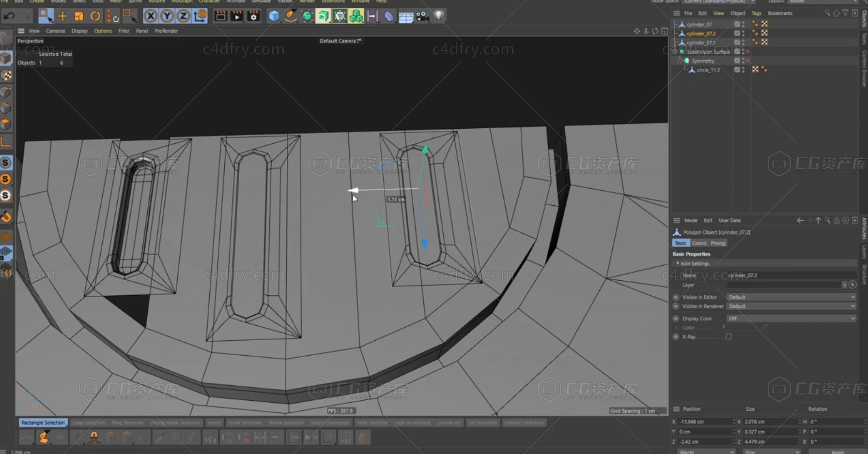The width and height of the screenshot is (868, 454).
Task: Click the green Extrude generator icon
Action: click(323, 16)
